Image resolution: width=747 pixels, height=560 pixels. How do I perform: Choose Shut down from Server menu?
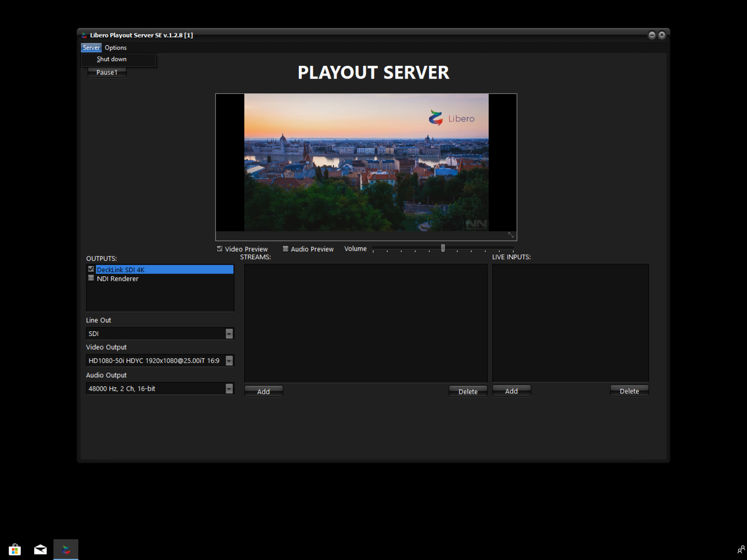(112, 59)
